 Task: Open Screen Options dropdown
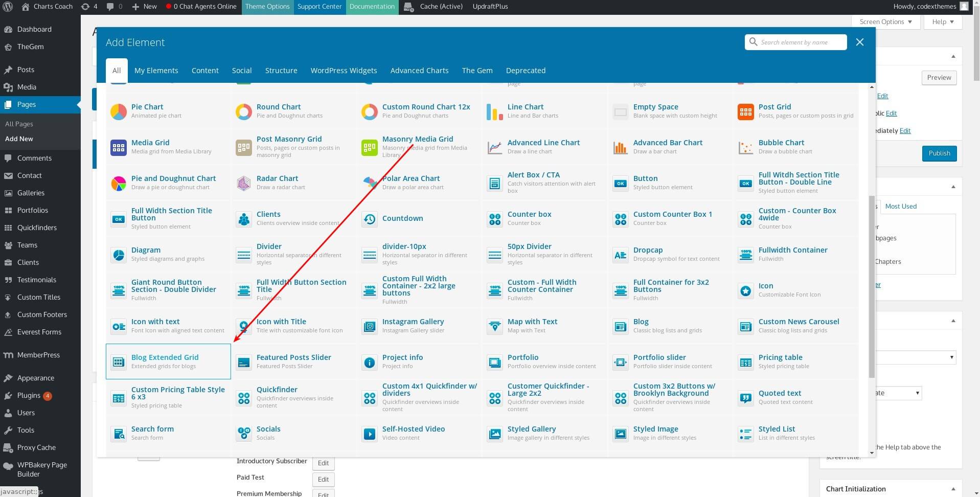(x=885, y=21)
